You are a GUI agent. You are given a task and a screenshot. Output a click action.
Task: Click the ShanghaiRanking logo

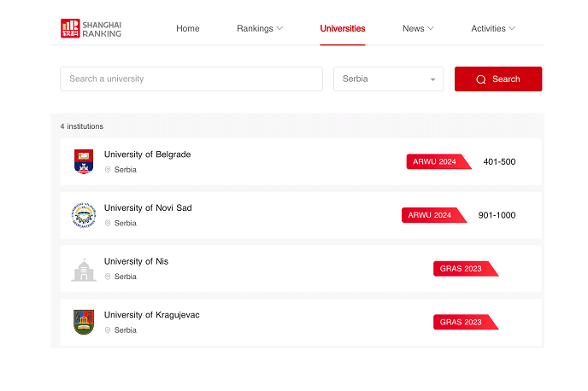click(x=91, y=28)
